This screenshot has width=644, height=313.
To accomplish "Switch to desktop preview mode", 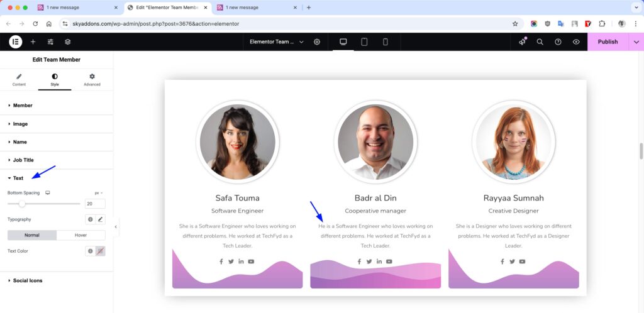I will [343, 42].
